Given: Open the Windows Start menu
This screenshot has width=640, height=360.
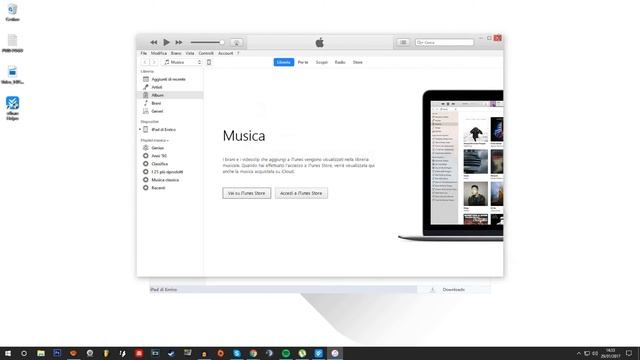Looking at the screenshot, I should pos(7,353).
